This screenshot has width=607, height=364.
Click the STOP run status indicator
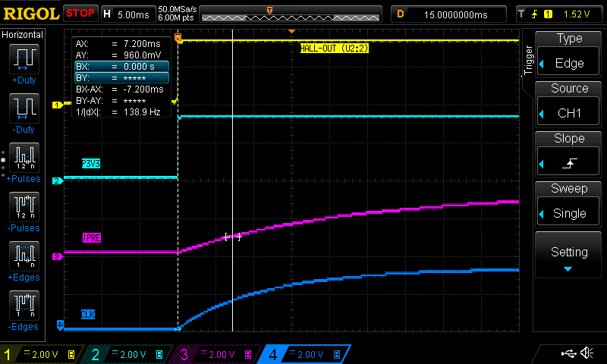pyautogui.click(x=80, y=13)
